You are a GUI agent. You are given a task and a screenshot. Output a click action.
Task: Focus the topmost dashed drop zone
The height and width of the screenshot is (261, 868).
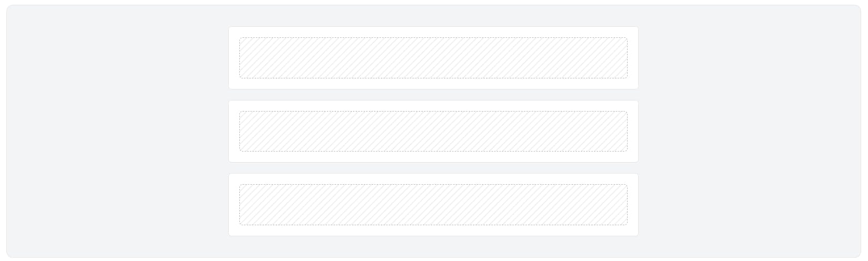click(433, 58)
